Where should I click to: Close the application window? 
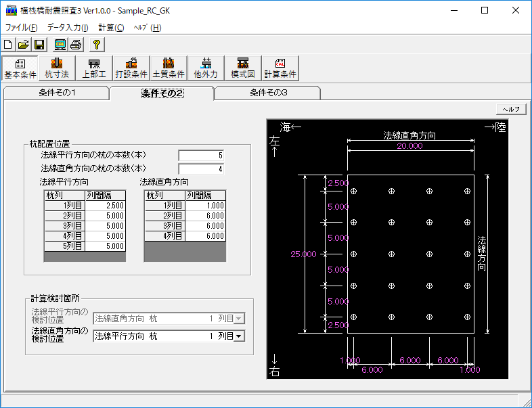[516, 11]
